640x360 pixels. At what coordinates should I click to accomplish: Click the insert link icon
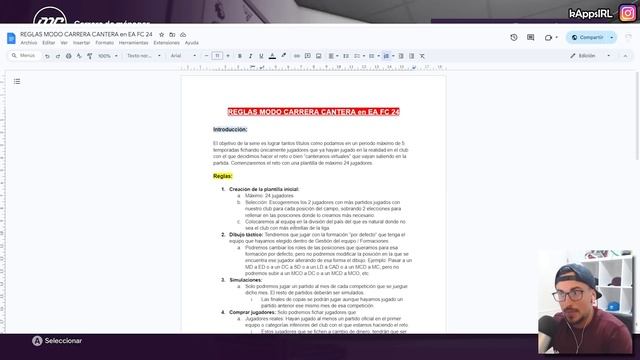pyautogui.click(x=297, y=56)
